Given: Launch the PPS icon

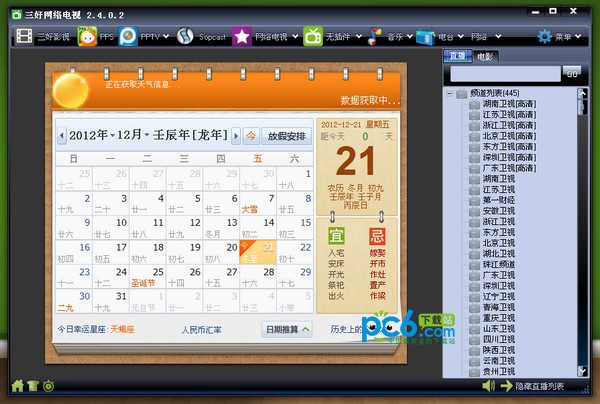Looking at the screenshot, I should (87, 36).
